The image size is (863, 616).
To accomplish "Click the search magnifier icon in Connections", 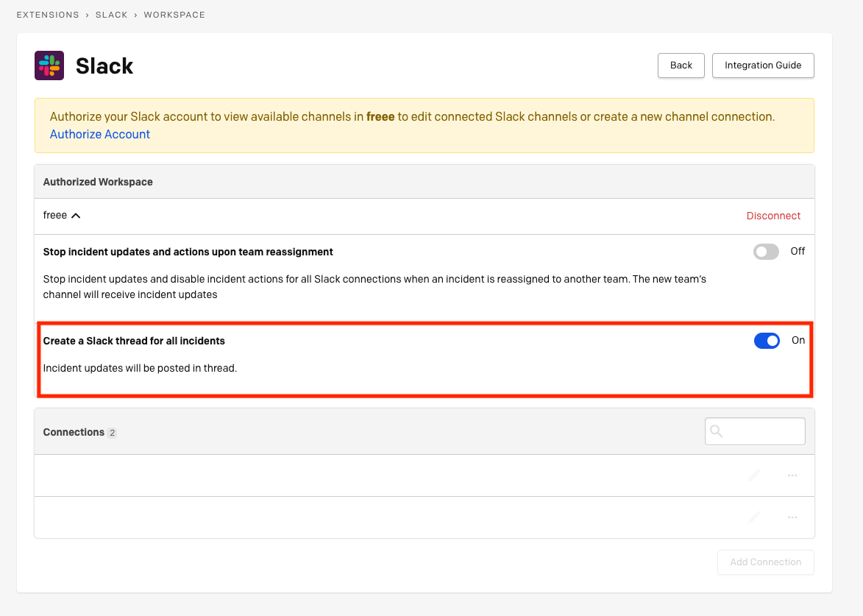I will tap(716, 431).
